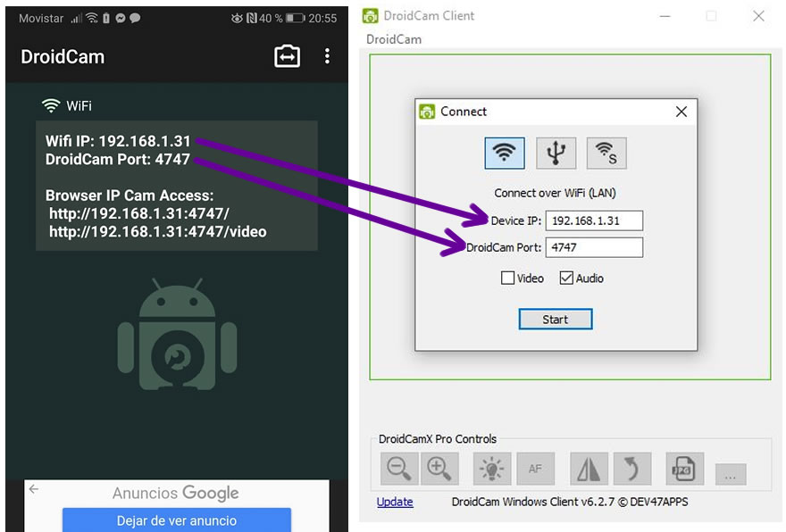Click the rotate video control
Image resolution: width=786 pixels, height=532 pixels.
pyautogui.click(x=632, y=469)
